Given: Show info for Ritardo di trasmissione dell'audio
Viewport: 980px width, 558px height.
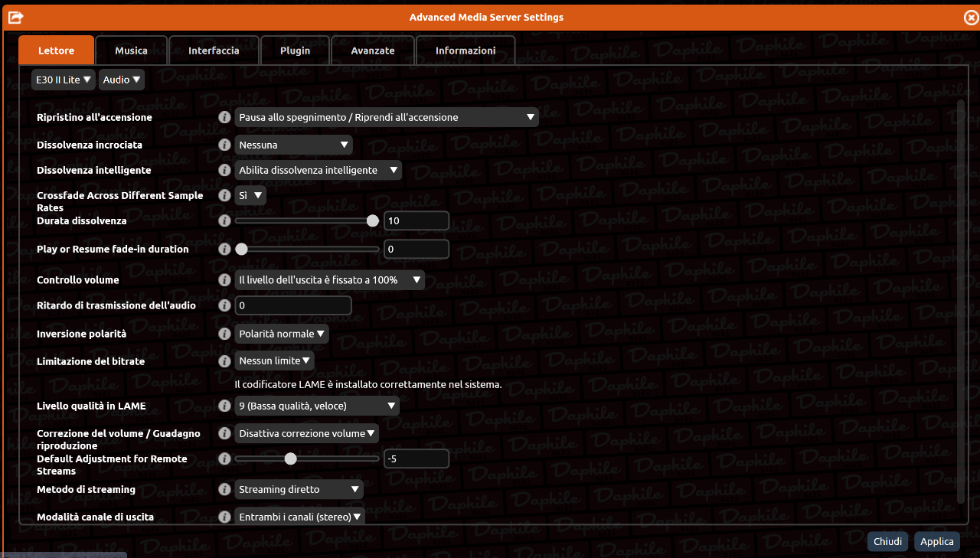Looking at the screenshot, I should click(x=224, y=305).
